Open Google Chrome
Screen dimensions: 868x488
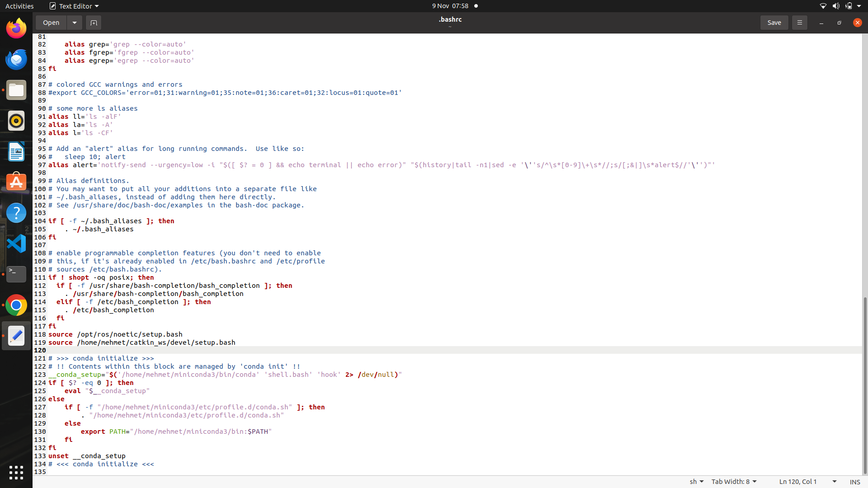(x=16, y=305)
